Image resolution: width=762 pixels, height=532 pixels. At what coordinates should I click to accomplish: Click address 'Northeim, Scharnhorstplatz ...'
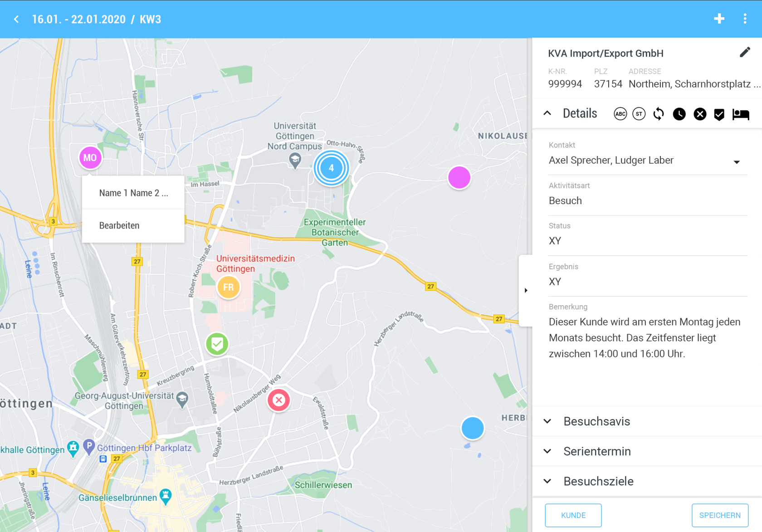click(x=694, y=84)
